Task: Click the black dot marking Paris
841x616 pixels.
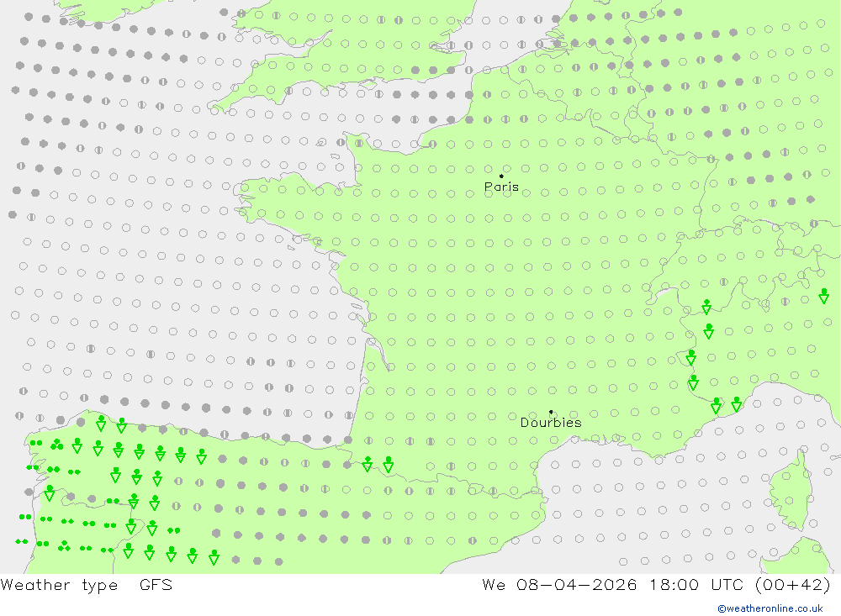Action: coord(501,176)
